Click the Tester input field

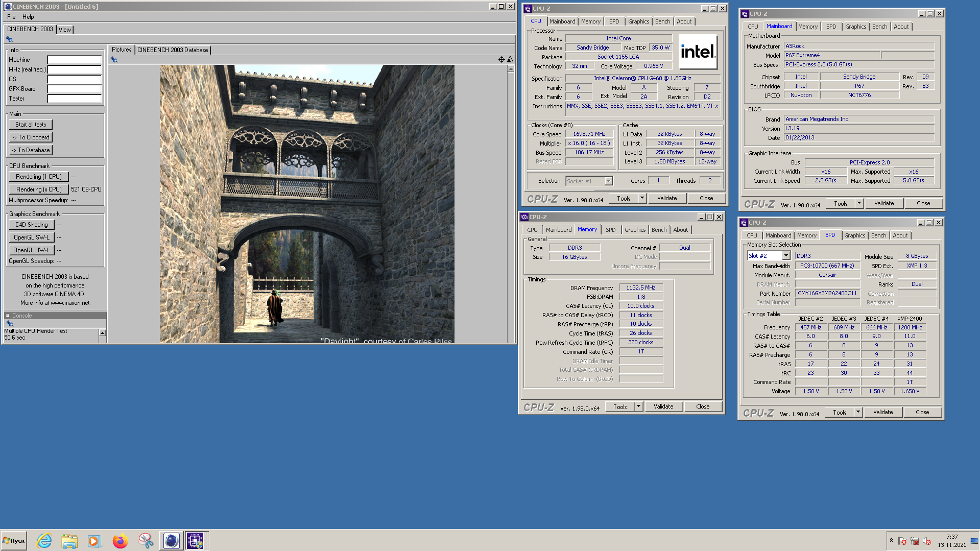click(75, 99)
